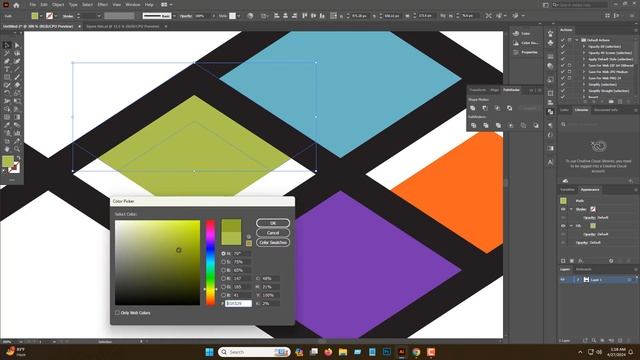Open the Window menu

point(133,5)
